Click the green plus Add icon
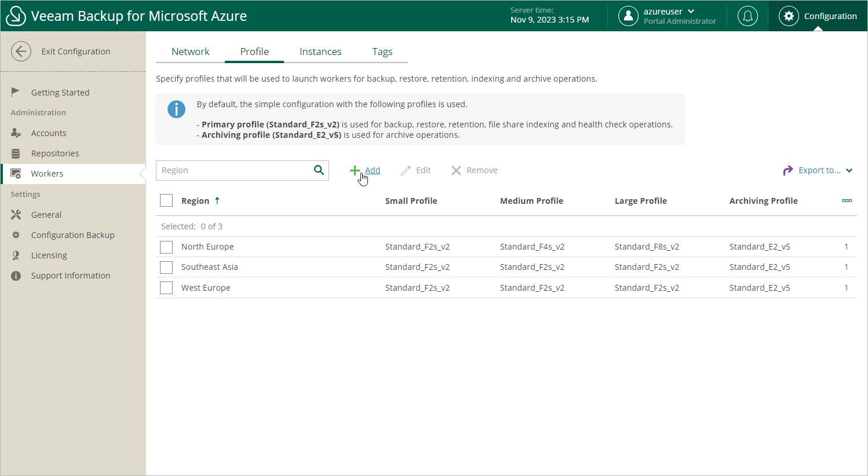Viewport: 868px width, 476px height. [355, 170]
